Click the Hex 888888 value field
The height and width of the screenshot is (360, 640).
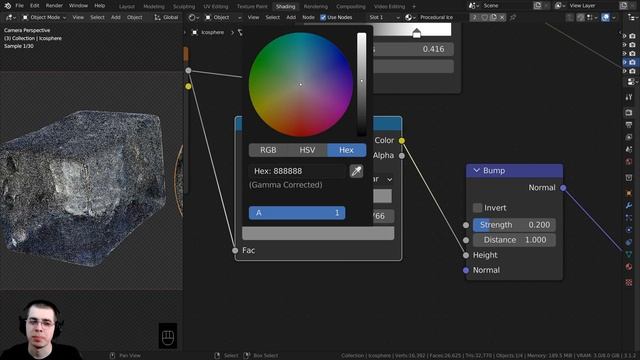[297, 171]
